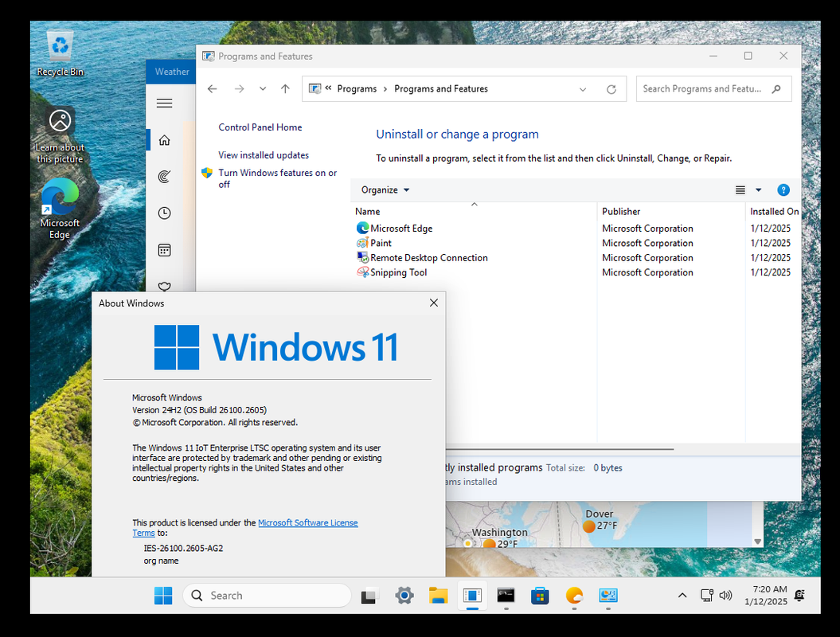This screenshot has height=637, width=840.
Task: Go back in Programs and Features
Action: [x=212, y=89]
